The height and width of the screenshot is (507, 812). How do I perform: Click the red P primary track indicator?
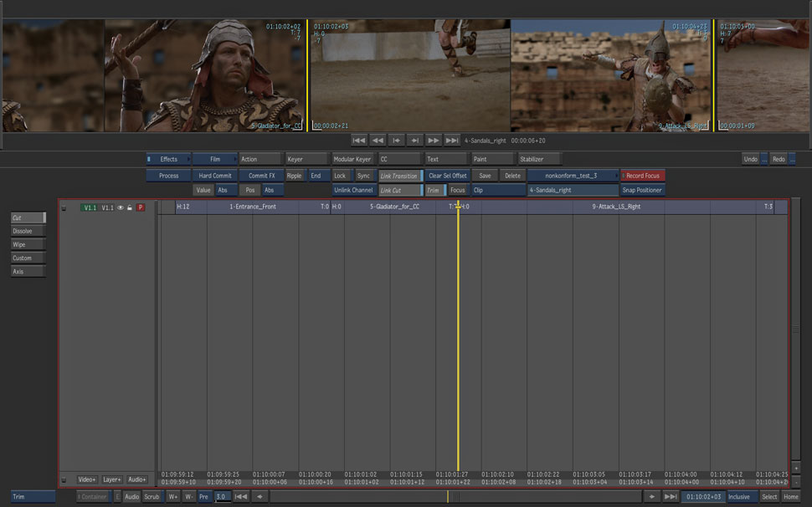coord(141,207)
